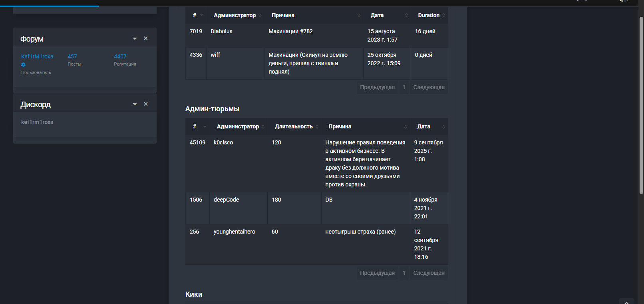Collapse the Форум panel using its arrow

[135, 39]
